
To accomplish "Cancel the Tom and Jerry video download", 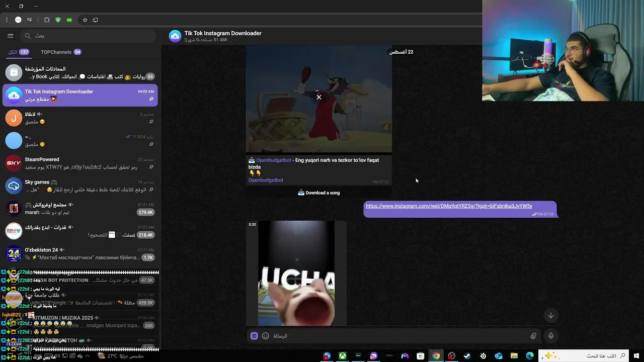I will coord(319,97).
